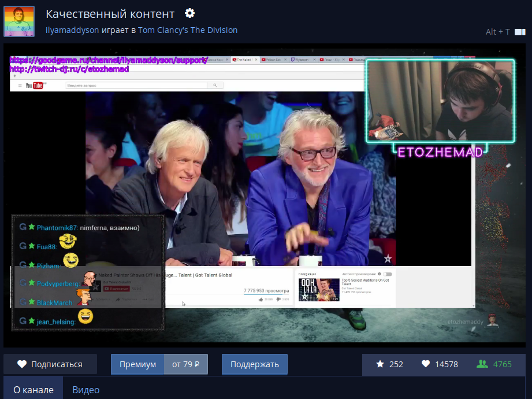Click the heart icon in Подписаться button
This screenshot has height=399, width=532.
[x=22, y=364]
